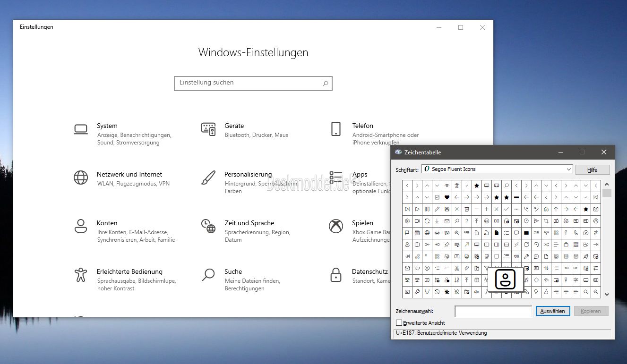Select the diamond shape glyph
The width and height of the screenshot is (627, 364).
pos(536,280)
